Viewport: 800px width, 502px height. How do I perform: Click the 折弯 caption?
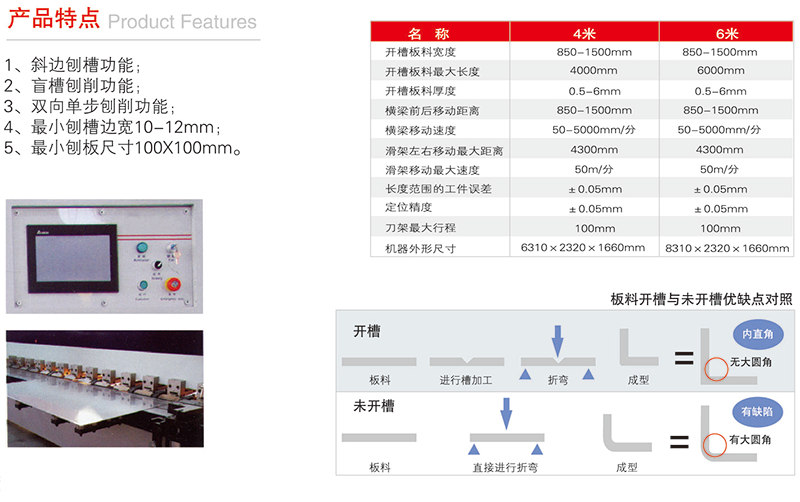(558, 380)
